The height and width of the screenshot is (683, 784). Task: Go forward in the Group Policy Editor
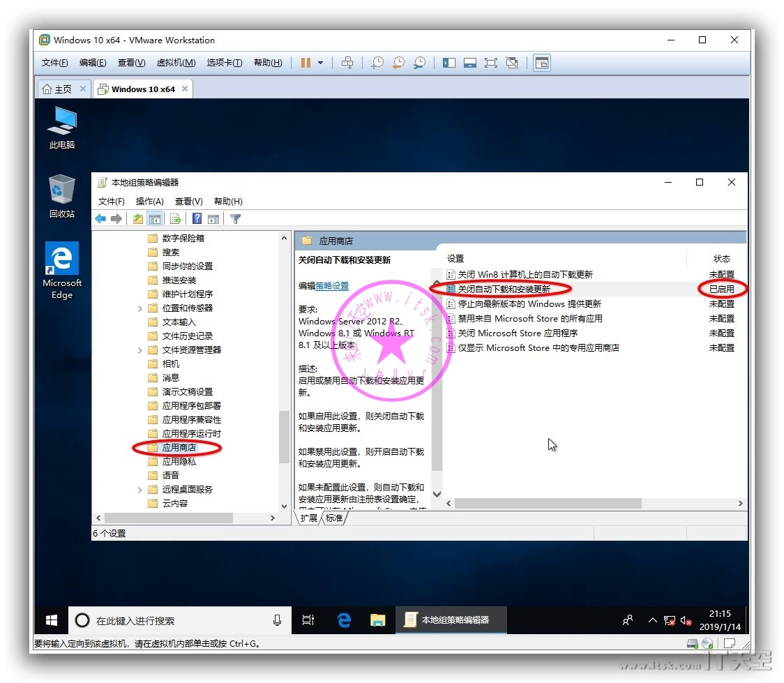116,218
